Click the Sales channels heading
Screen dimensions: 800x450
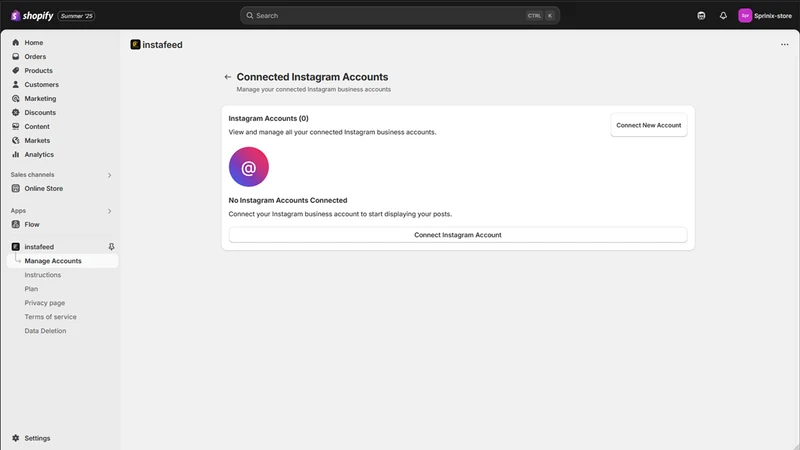(x=32, y=175)
